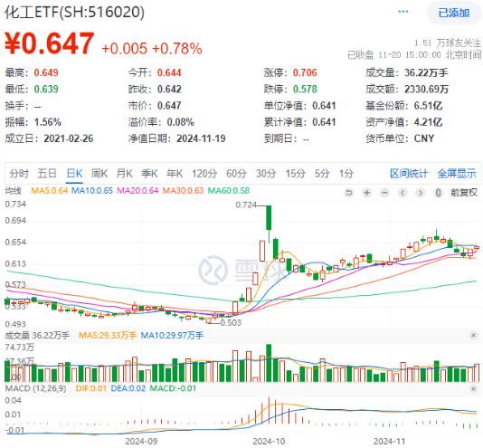483x448 pixels.
Task: Click the volume MA5:29.33万手 label
Action: click(108, 336)
